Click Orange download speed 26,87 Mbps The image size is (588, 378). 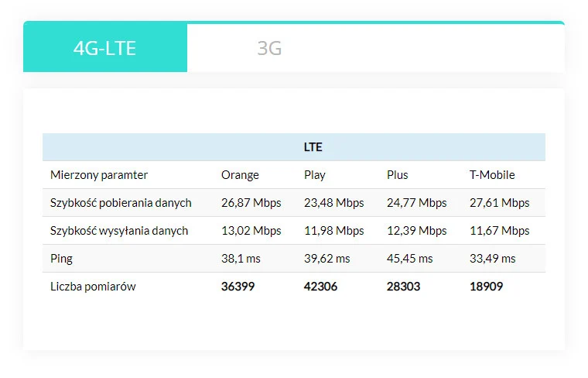251,203
